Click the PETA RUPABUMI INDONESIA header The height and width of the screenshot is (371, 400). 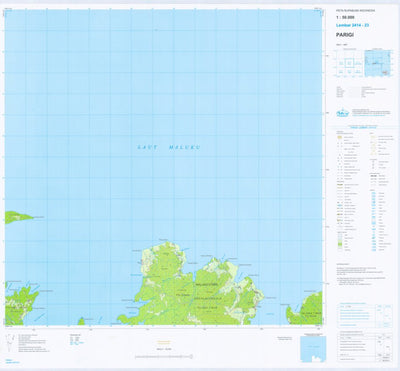tap(355, 11)
